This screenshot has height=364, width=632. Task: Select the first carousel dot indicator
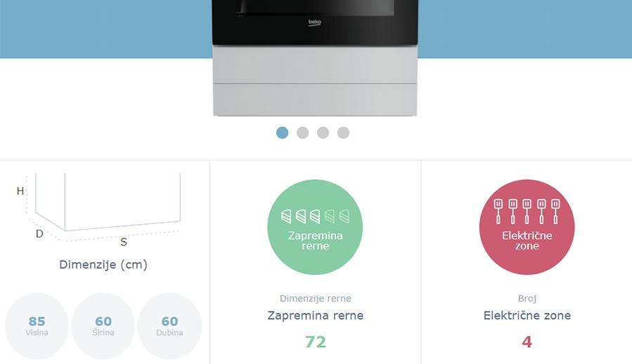[282, 133]
